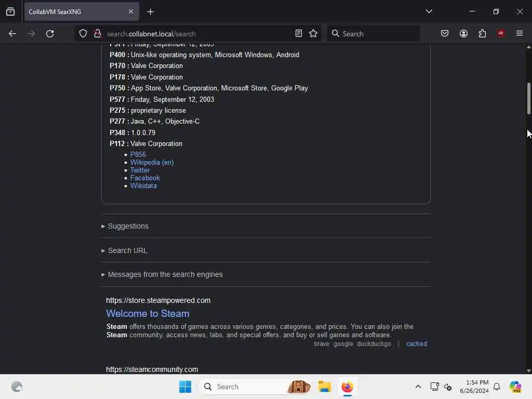Screen dimensions: 532x399
Task: Expand the Search URL section
Action: coord(128,250)
